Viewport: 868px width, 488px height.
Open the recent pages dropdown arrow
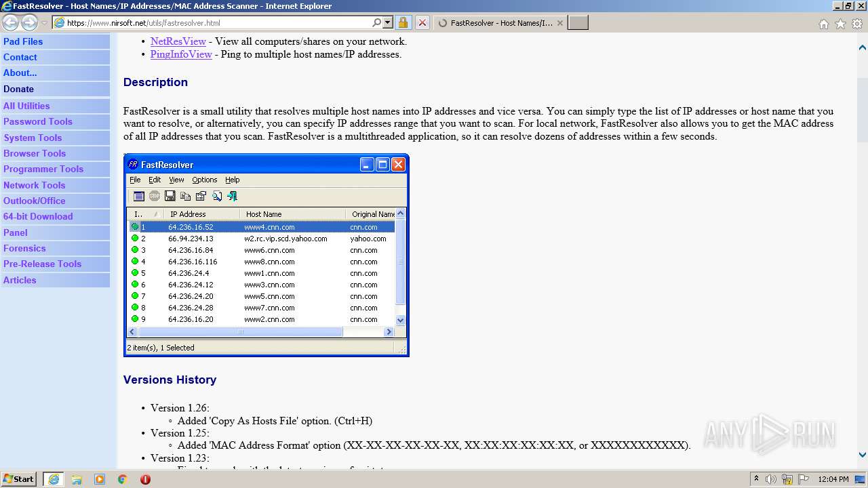click(x=44, y=23)
